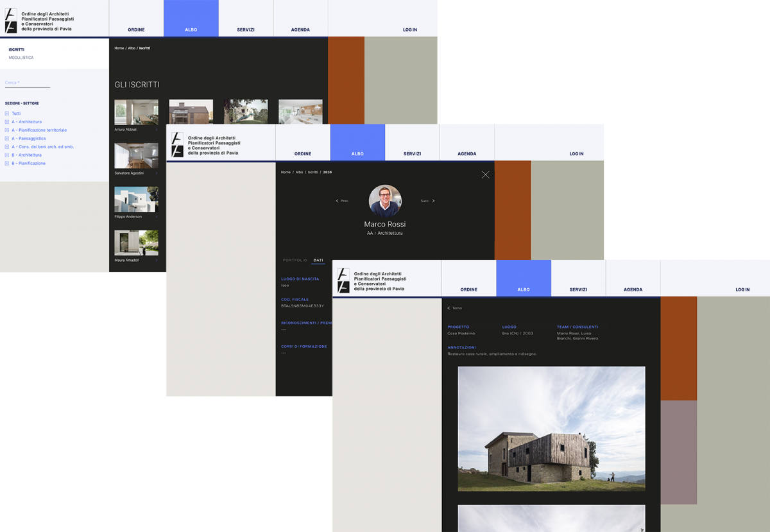The width and height of the screenshot is (770, 532).
Task: Click arrow icon next to Salvatore Agostini
Action: pyautogui.click(x=156, y=173)
